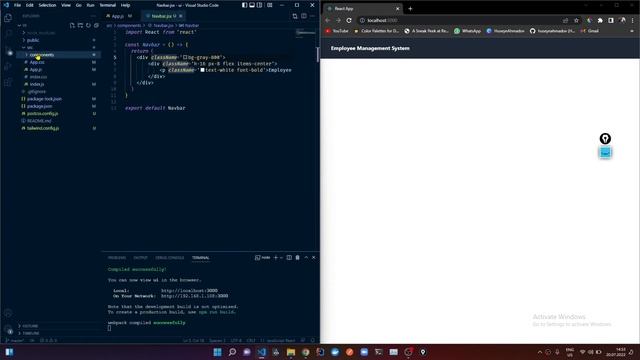Open the terminal launch profile dropdown arrow

pyautogui.click(x=281, y=258)
